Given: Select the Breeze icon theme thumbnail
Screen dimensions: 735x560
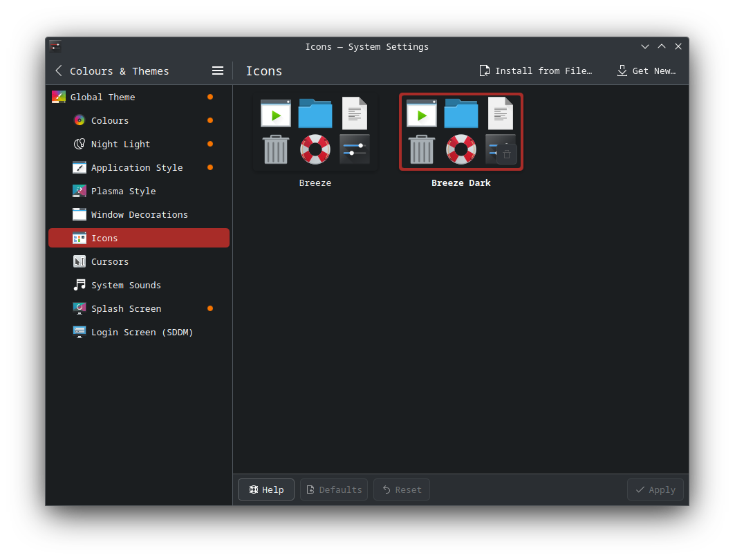Looking at the screenshot, I should coord(315,131).
